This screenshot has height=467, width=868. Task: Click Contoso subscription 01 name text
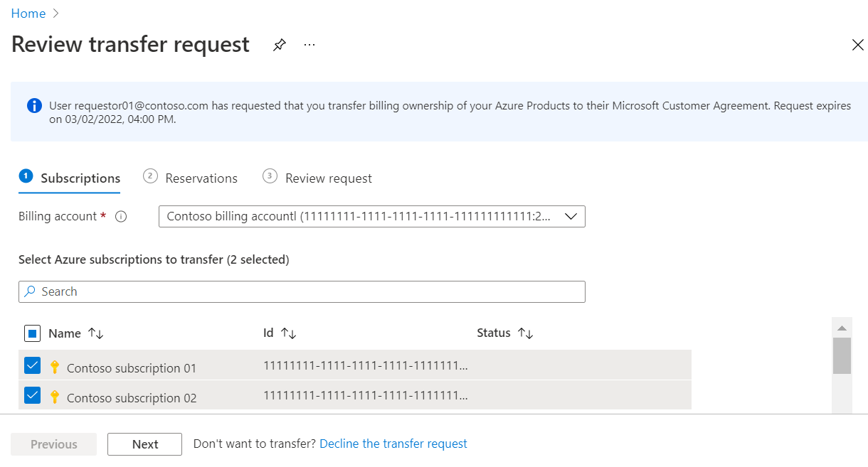coord(132,368)
